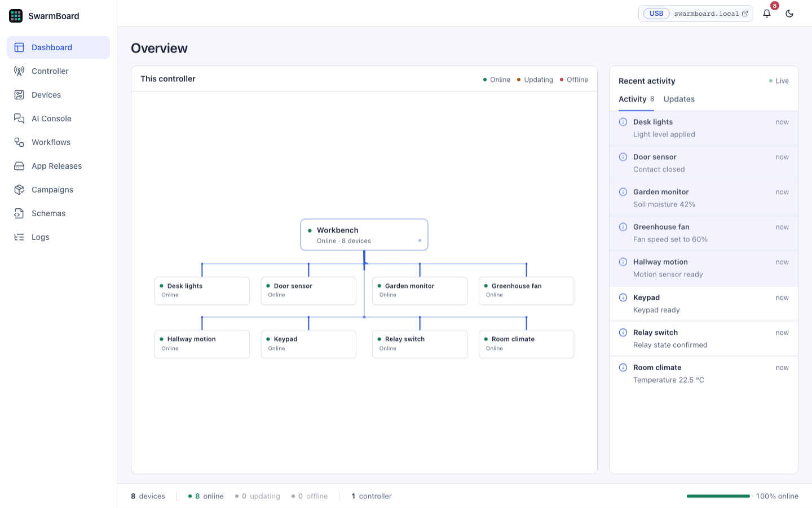Click the AI Console chat icon
Screen dimensions: 812x508
pyautogui.click(x=19, y=119)
